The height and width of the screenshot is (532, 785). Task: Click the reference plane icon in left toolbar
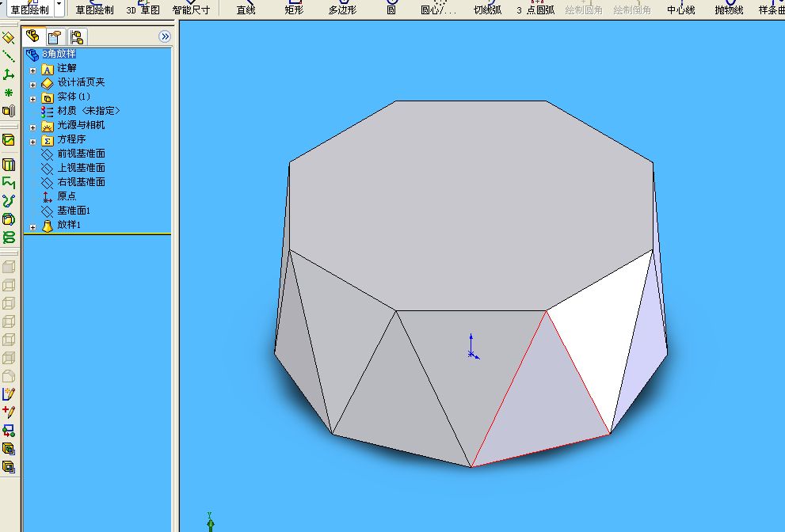click(x=9, y=38)
